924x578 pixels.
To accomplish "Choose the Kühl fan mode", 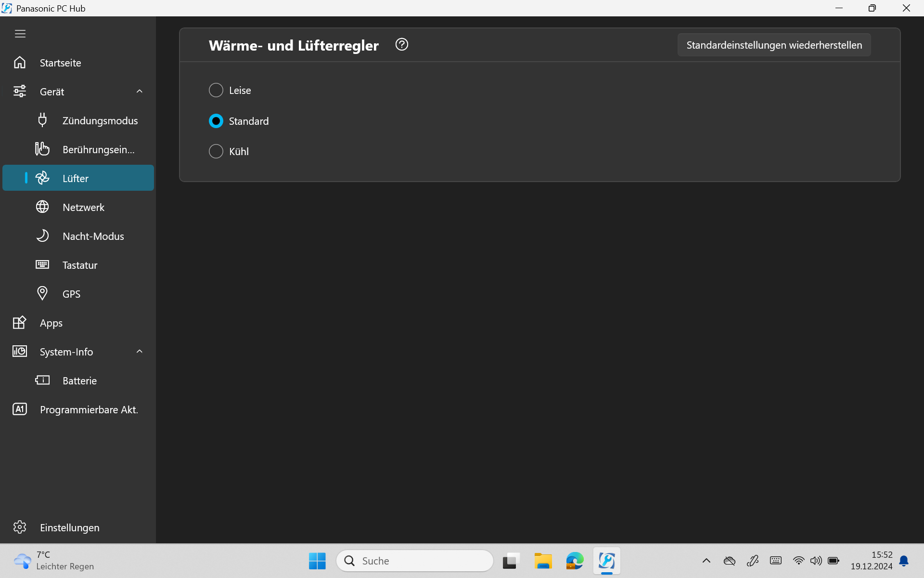I will pyautogui.click(x=216, y=151).
